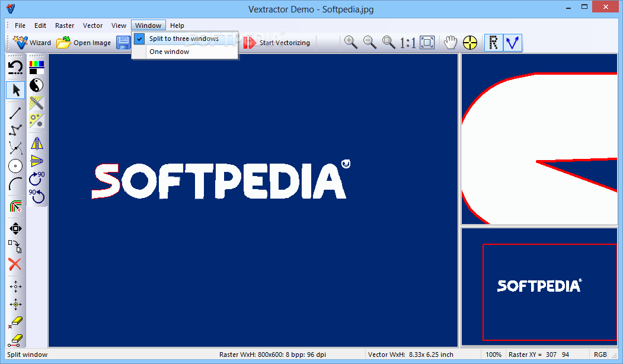Select the Line drawing tool
The height and width of the screenshot is (364, 623).
point(15,113)
